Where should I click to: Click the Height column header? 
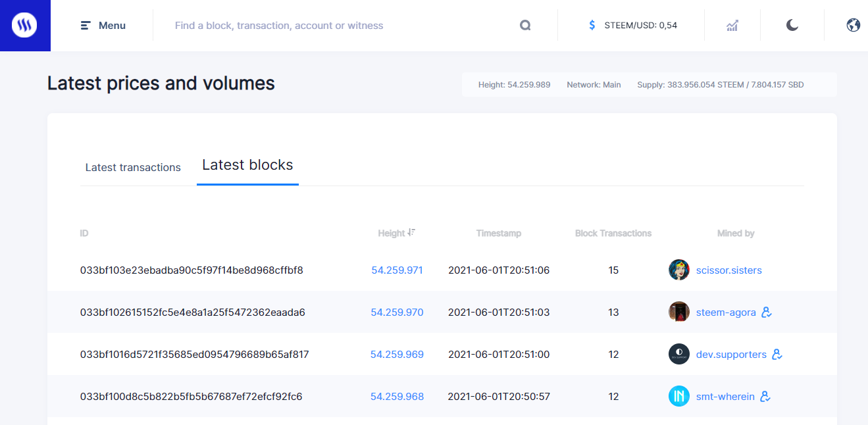tap(392, 234)
